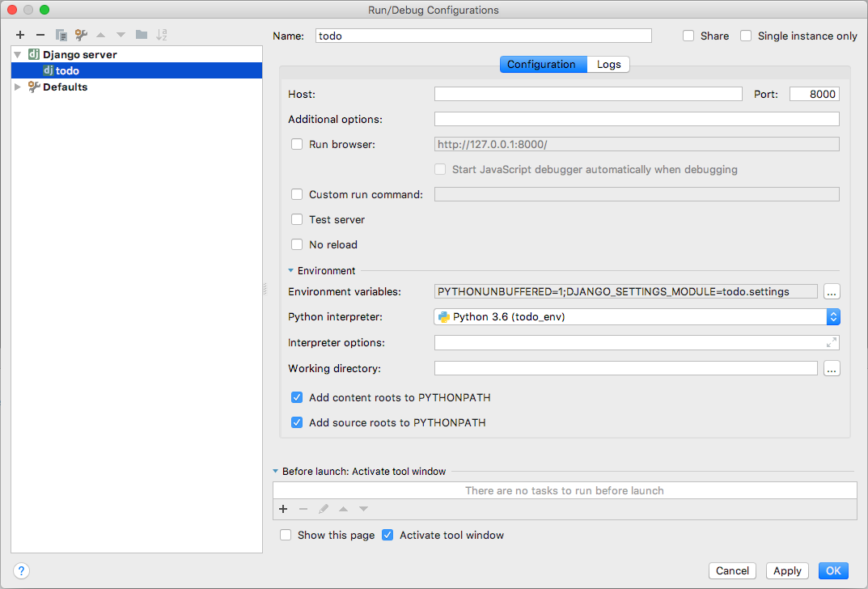Screen dimensions: 868x589
Task: Expand the Defaults tree group
Action: click(x=18, y=87)
